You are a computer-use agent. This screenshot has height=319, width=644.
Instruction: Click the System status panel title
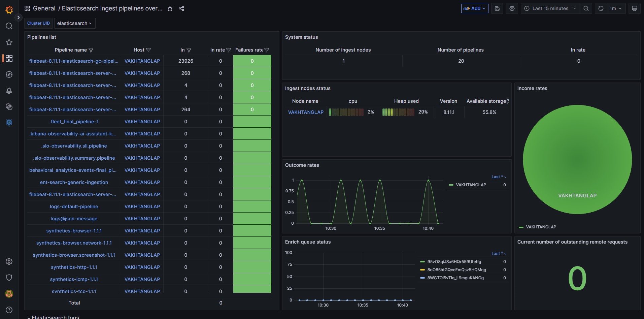click(301, 37)
